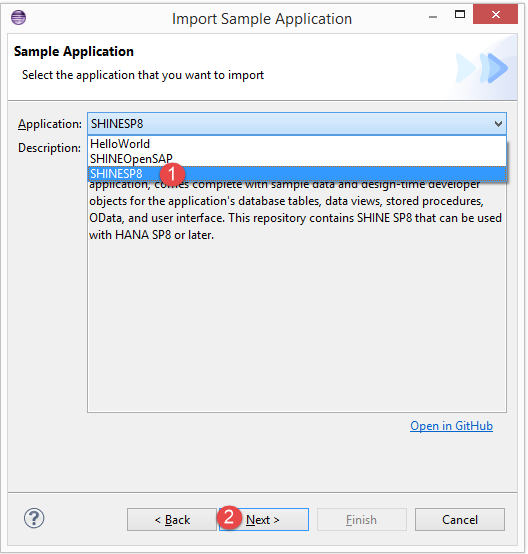The width and height of the screenshot is (528, 554).
Task: Follow the Open in GitHub link
Action: [451, 426]
